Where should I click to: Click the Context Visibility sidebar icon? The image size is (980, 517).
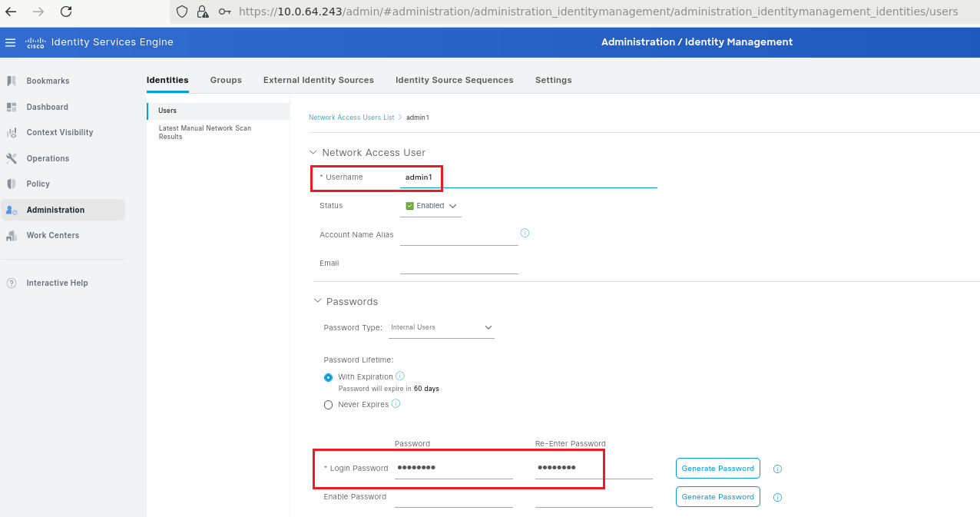click(x=12, y=132)
